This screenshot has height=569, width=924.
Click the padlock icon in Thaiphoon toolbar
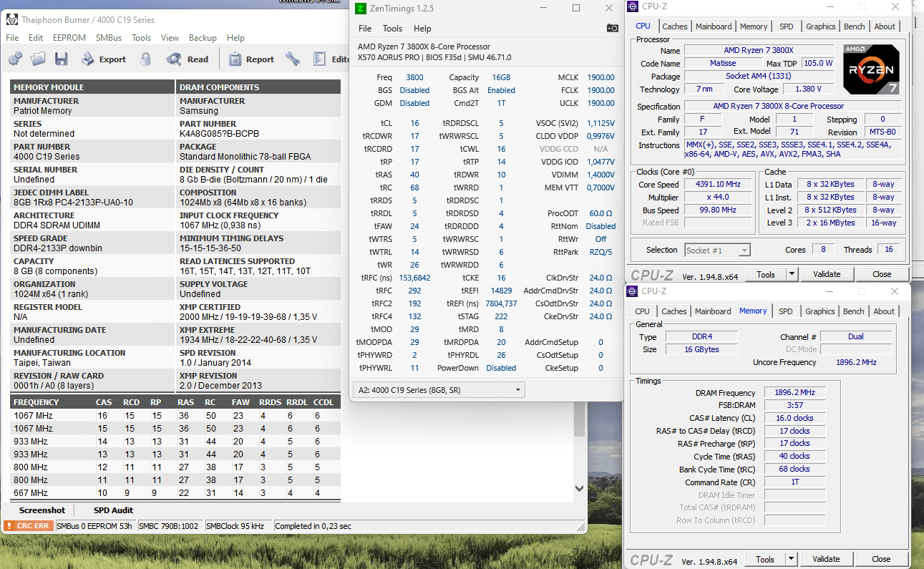(146, 59)
